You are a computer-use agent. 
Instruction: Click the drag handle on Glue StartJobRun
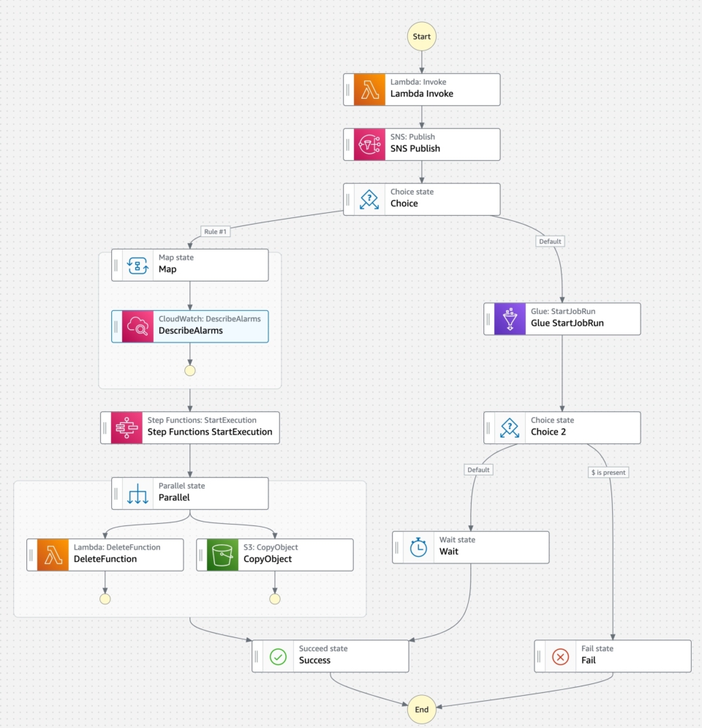pyautogui.click(x=488, y=319)
